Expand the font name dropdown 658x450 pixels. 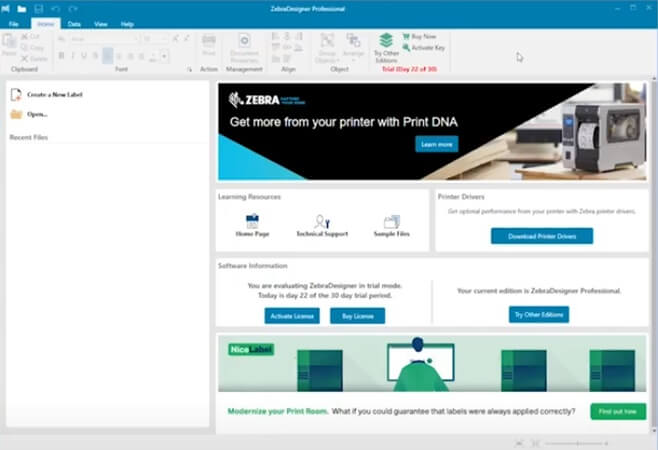pos(135,39)
